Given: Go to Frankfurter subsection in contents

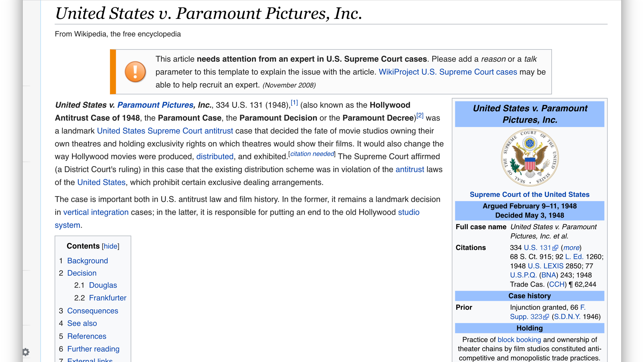Looking at the screenshot, I should point(108,298).
